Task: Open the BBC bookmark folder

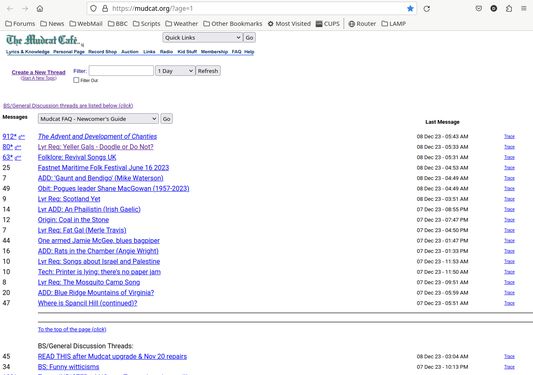Action: coord(118,23)
